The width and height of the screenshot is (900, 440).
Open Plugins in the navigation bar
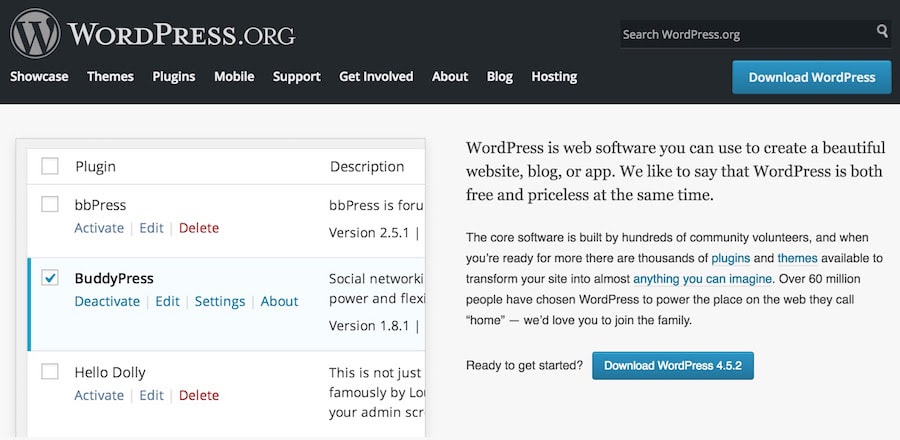(x=174, y=76)
